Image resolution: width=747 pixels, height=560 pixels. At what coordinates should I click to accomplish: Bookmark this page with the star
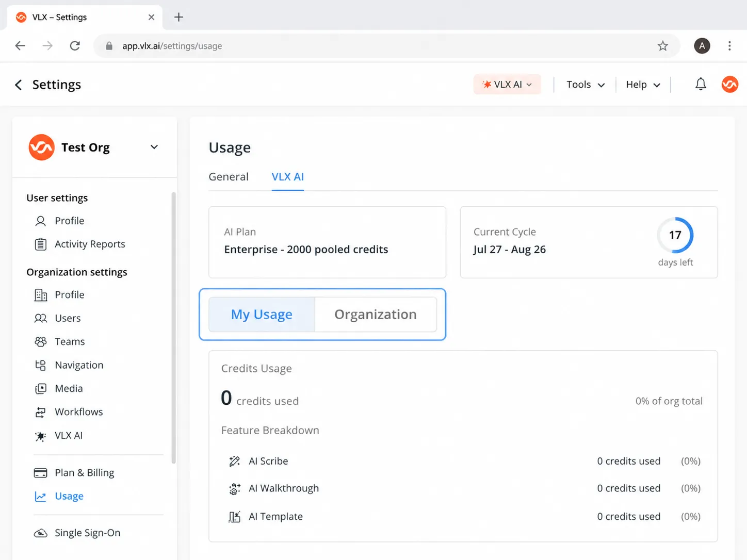[x=663, y=46]
